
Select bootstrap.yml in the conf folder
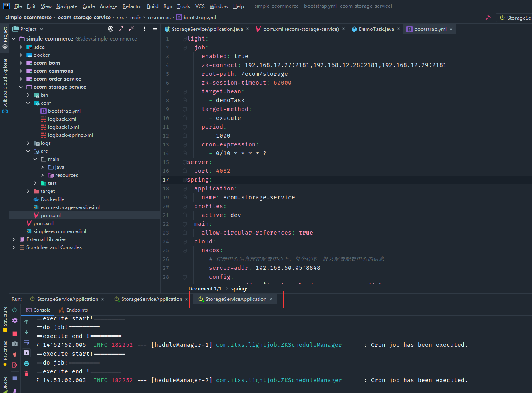(x=64, y=111)
